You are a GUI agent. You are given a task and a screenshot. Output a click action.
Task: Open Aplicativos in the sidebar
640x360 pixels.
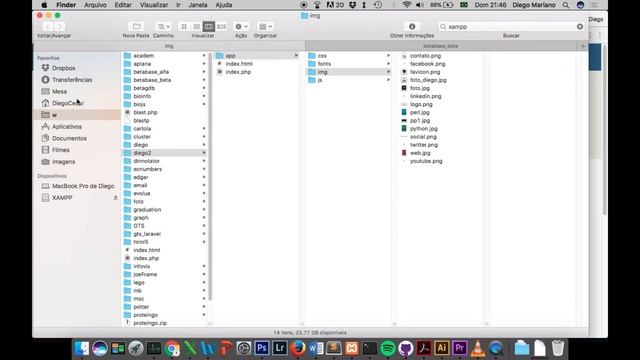pyautogui.click(x=67, y=127)
